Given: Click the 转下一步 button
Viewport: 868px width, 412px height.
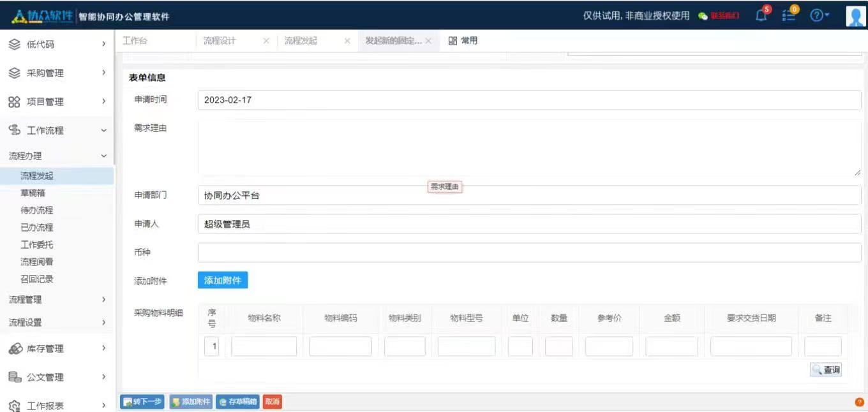Looking at the screenshot, I should [x=142, y=402].
